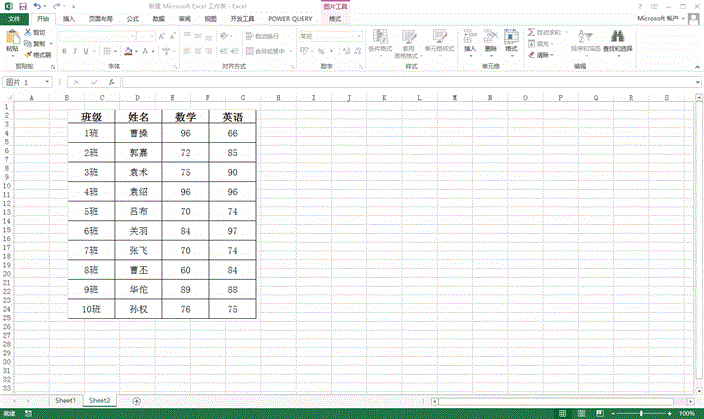Click the green 文件 (File) button
This screenshot has height=419, width=704.
(14, 18)
